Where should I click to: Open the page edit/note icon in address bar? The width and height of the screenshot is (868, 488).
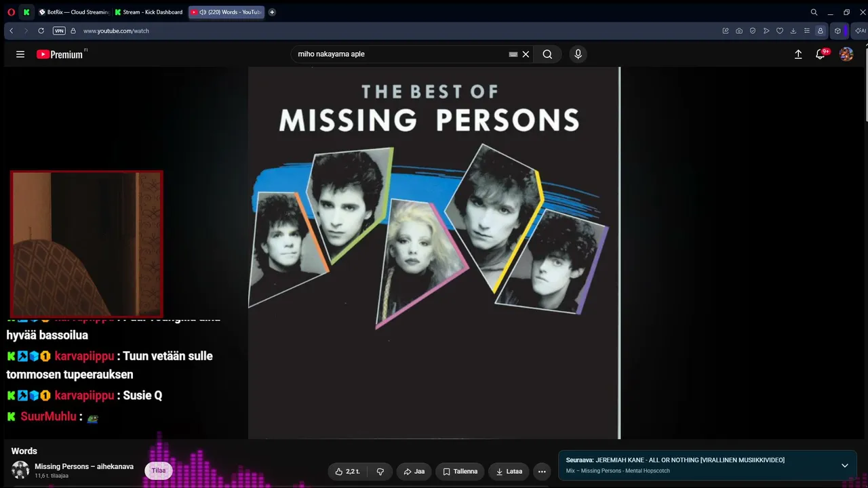(x=726, y=30)
